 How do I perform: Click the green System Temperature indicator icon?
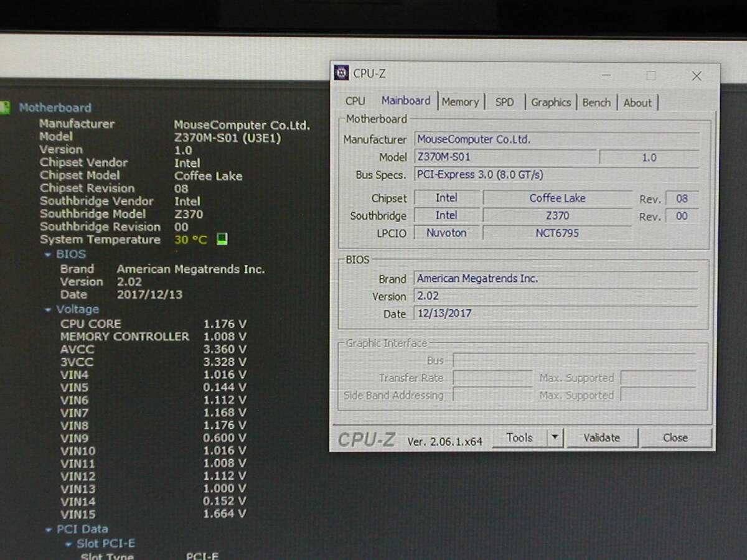pyautogui.click(x=222, y=239)
